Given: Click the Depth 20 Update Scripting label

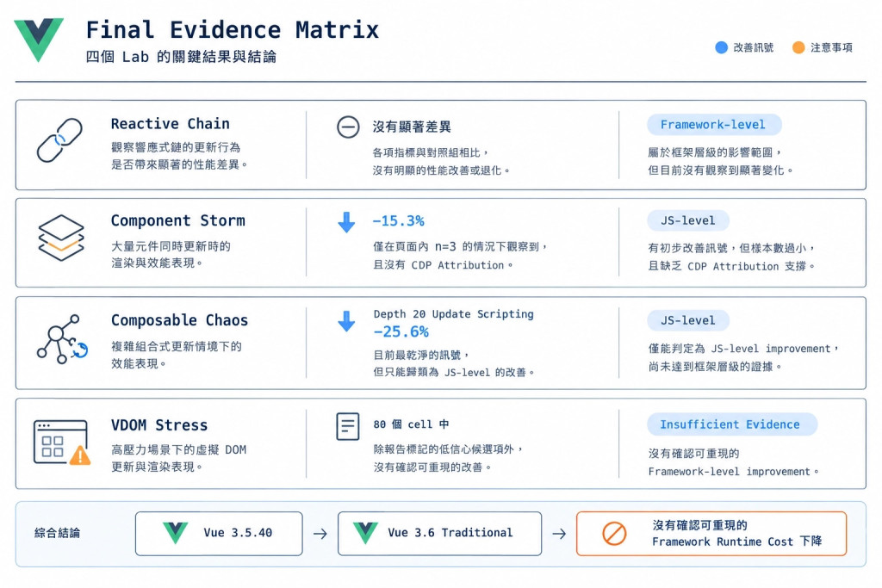Looking at the screenshot, I should pos(453,314).
